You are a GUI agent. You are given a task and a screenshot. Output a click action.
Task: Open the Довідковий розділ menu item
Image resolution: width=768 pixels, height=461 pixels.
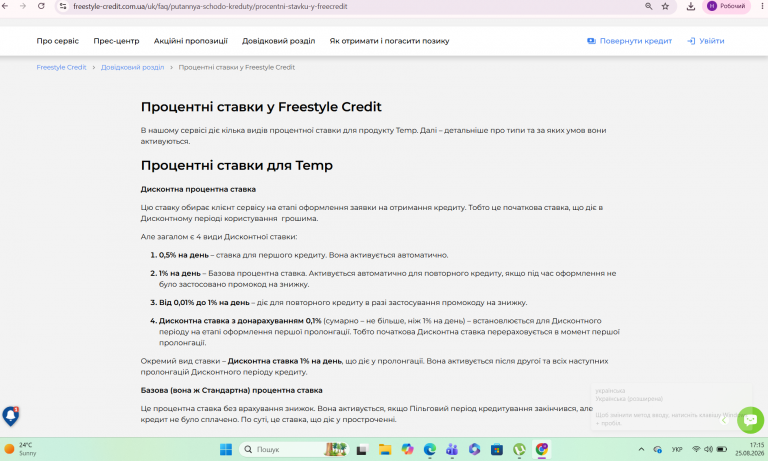(x=278, y=41)
